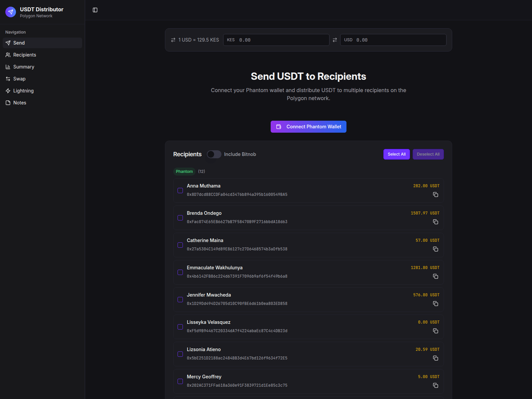
Task: Copy Brenda Ondego's wallet address
Action: tap(436, 222)
